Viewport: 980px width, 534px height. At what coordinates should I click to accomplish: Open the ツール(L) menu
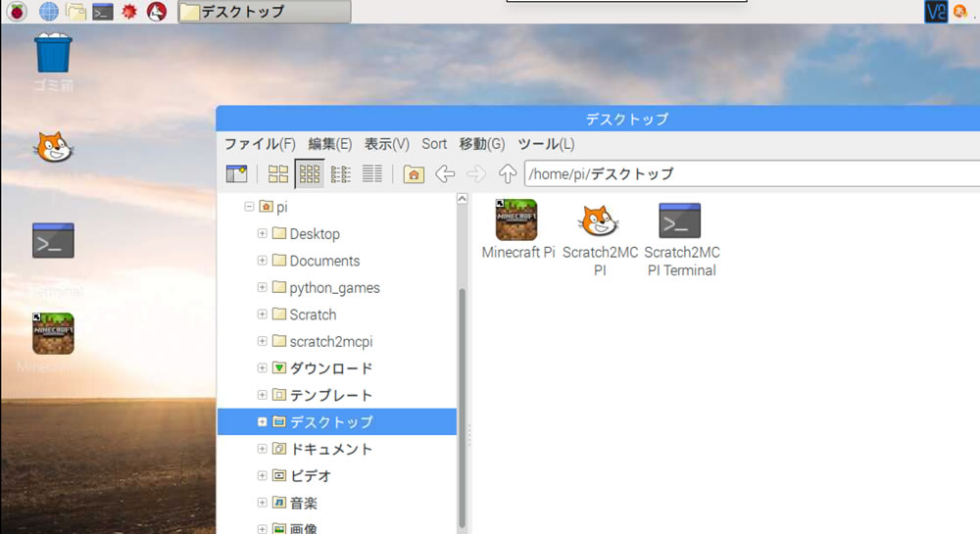(x=546, y=144)
